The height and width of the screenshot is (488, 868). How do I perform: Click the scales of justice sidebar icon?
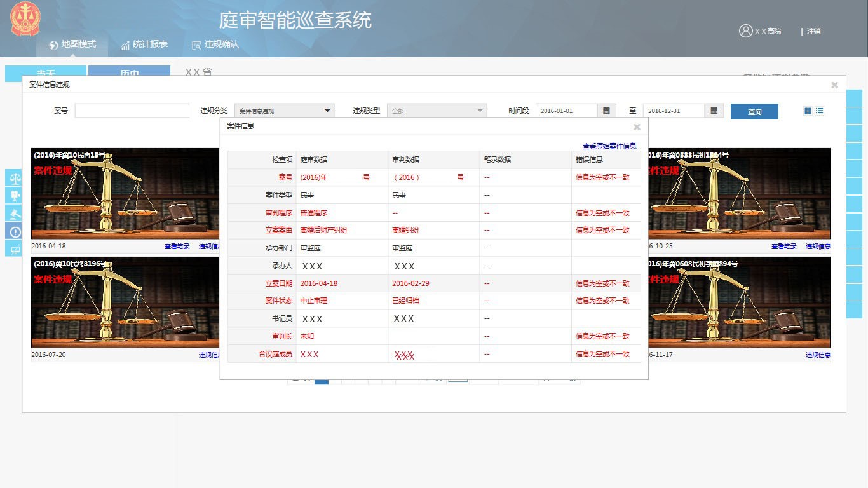[13, 178]
